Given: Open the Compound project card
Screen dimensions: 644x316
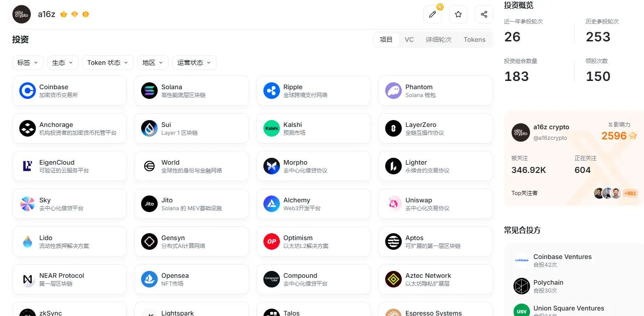Looking at the screenshot, I should pos(313,279).
